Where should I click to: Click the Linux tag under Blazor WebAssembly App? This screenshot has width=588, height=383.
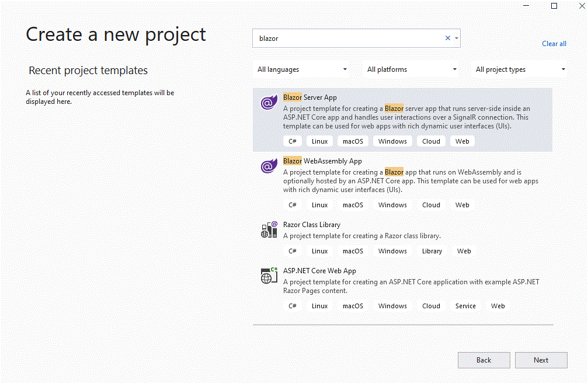(x=319, y=205)
